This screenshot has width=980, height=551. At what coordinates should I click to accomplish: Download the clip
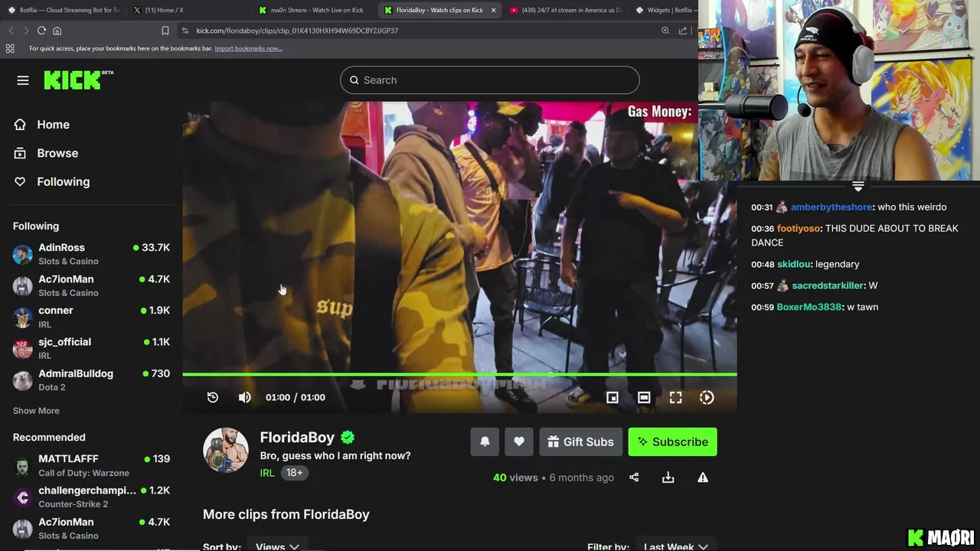pyautogui.click(x=668, y=478)
